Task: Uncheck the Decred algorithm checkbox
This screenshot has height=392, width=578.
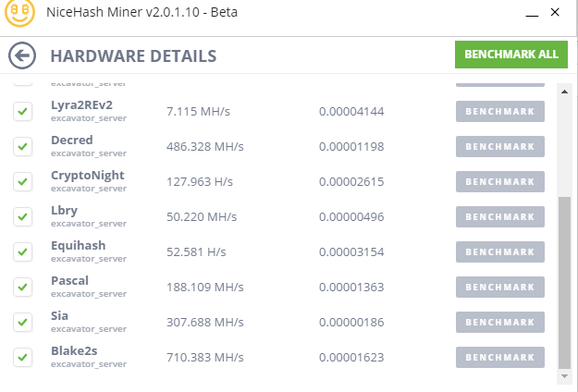Action: point(23,146)
